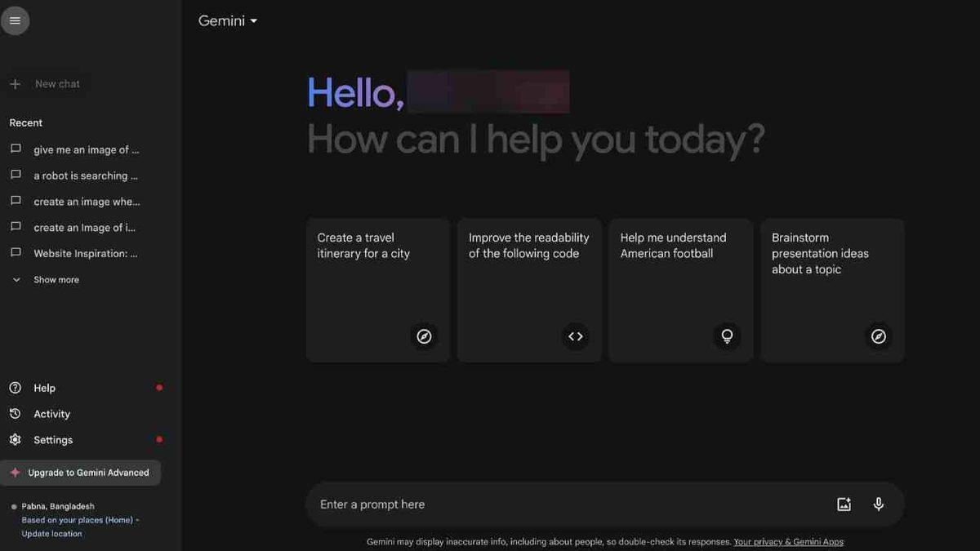This screenshot has height=551, width=980.
Task: Select the Brainstorm presentation ideas suggestion card
Action: tap(831, 290)
